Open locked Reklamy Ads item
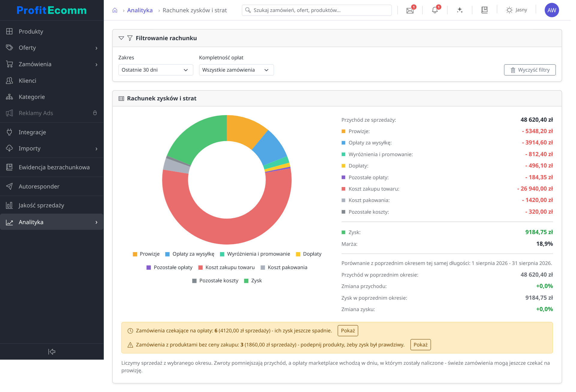576x392 pixels. pos(52,113)
